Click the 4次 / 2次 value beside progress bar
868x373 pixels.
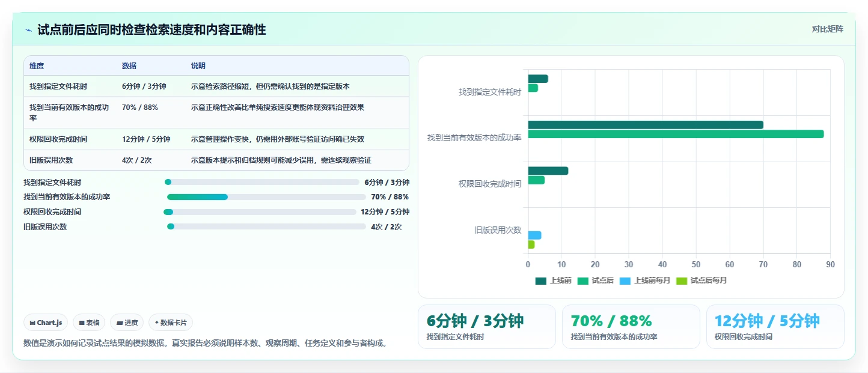click(x=387, y=227)
